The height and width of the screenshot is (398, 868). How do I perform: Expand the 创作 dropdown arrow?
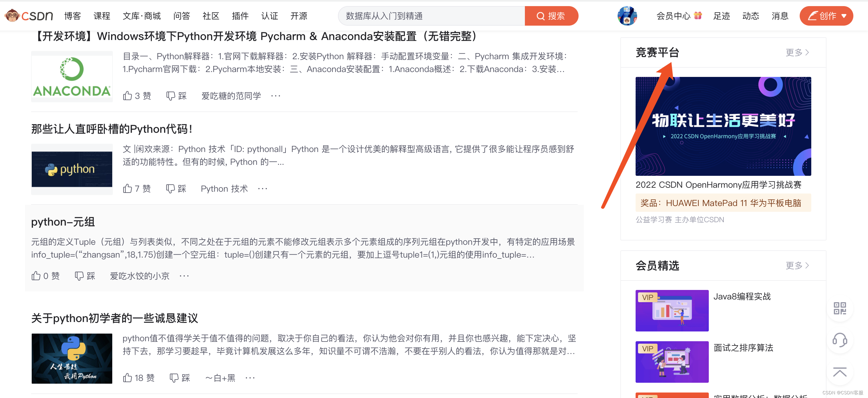[x=844, y=16]
